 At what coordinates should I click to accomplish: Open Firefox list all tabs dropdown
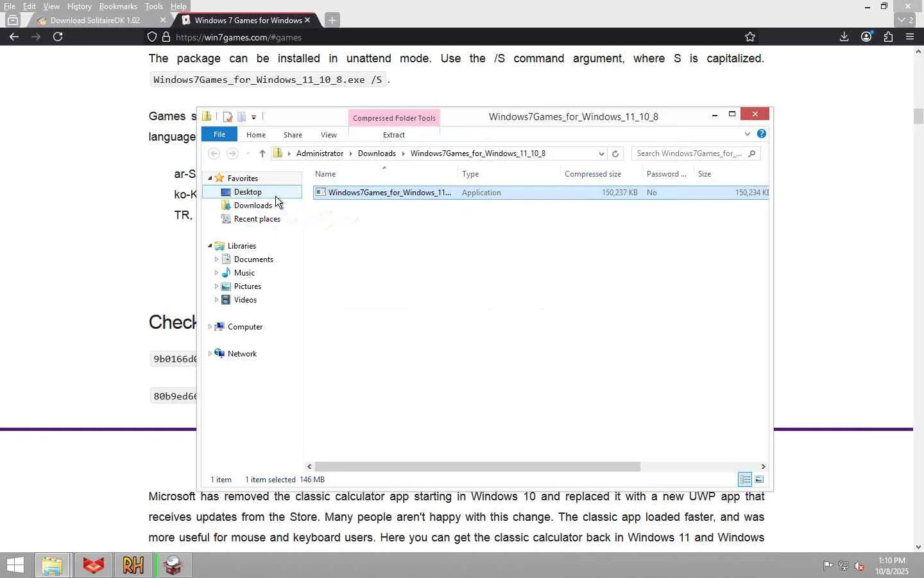906,20
